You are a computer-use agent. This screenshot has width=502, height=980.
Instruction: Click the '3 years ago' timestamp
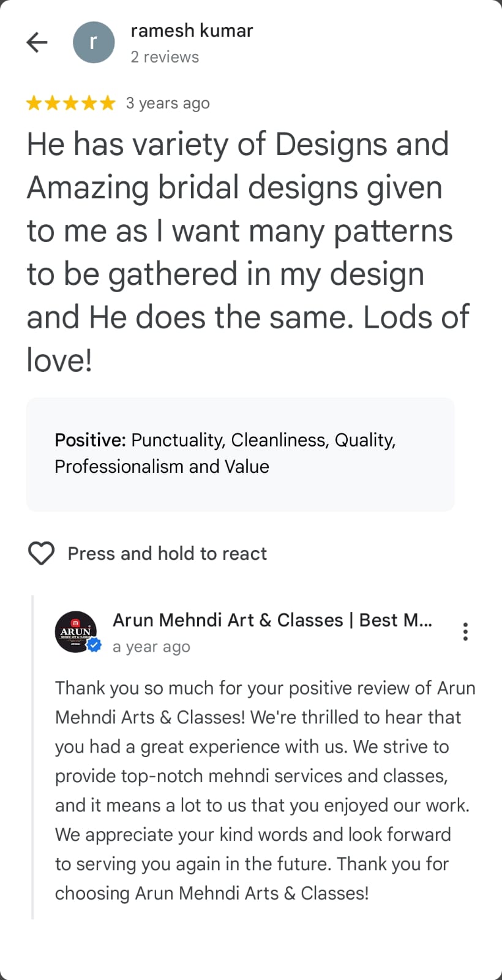pyautogui.click(x=168, y=104)
